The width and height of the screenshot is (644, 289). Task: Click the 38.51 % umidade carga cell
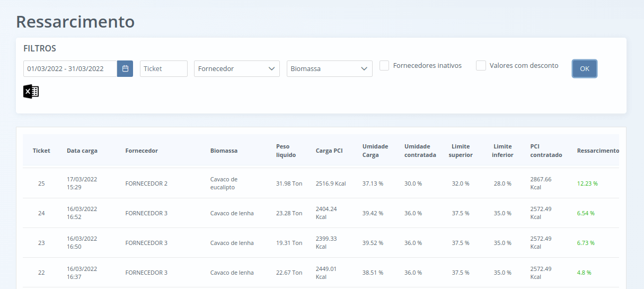[373, 273]
